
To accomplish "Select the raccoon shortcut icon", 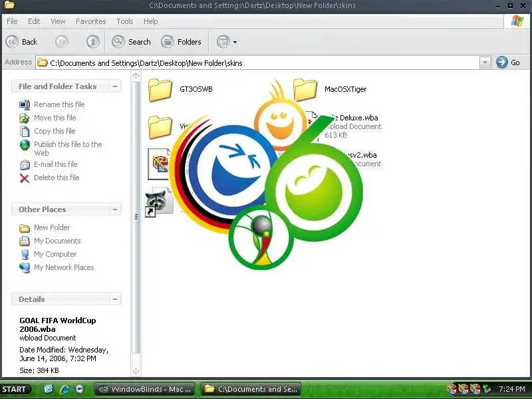I will tap(158, 202).
